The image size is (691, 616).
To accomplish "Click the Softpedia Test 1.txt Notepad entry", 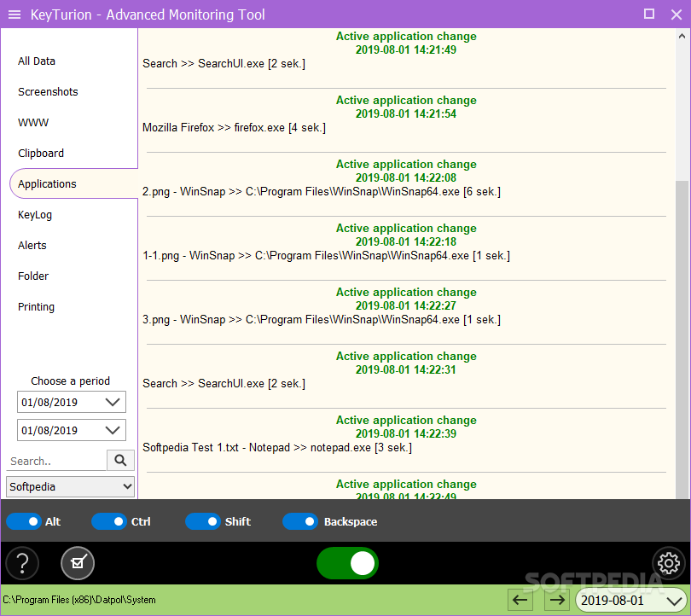I will [277, 448].
